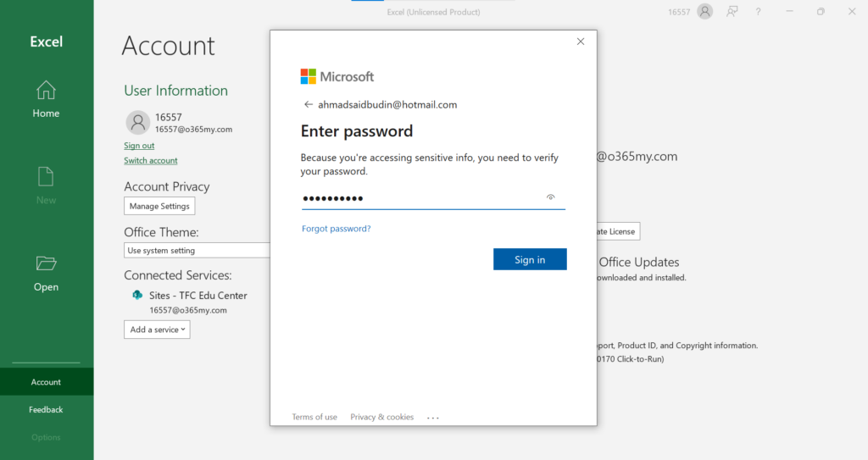Click the Forgot password link
This screenshot has width=868, height=460.
[336, 229]
